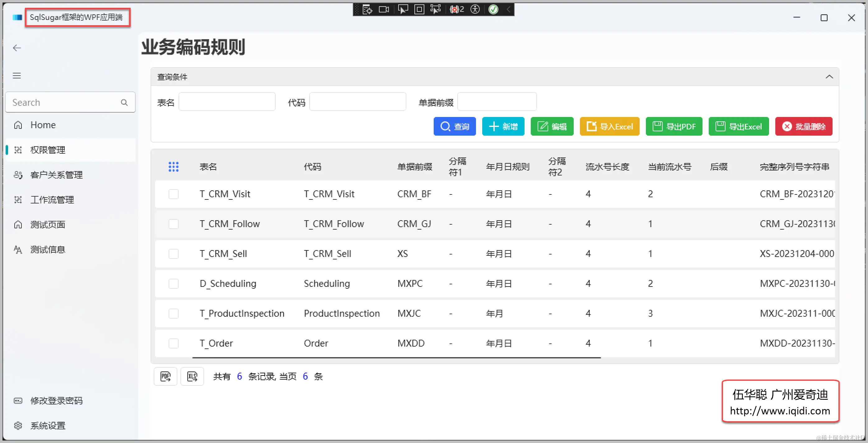This screenshot has height=443, width=868.
Task: Check the T_CRM_Visit row checkbox
Action: [x=174, y=194]
